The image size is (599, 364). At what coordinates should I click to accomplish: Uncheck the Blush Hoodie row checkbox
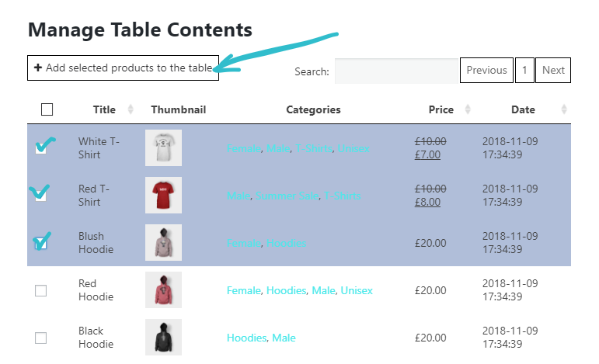41,243
